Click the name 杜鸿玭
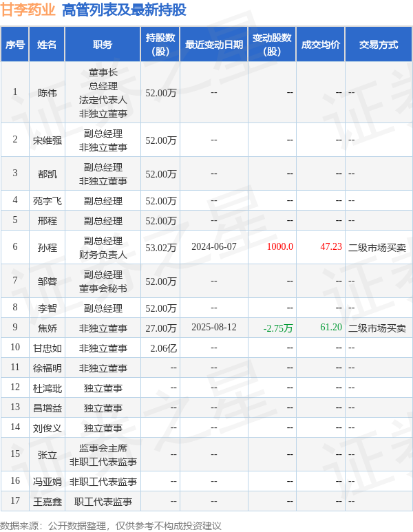Image resolution: width=413 pixels, height=532 pixels. pos(47,387)
